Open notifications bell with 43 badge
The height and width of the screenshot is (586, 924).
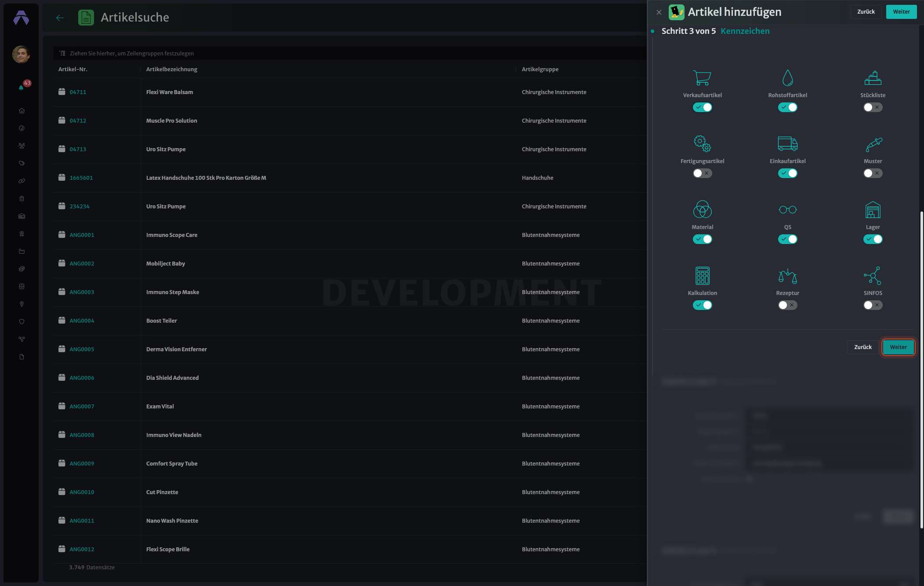(x=21, y=87)
